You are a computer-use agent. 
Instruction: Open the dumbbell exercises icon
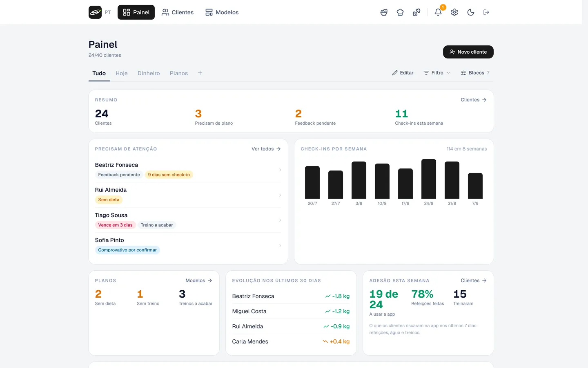tap(416, 12)
